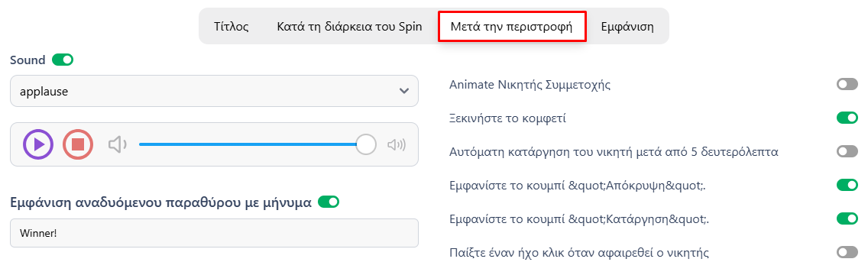Play the applause sound preview
This screenshot has height=275, width=868.
[38, 144]
